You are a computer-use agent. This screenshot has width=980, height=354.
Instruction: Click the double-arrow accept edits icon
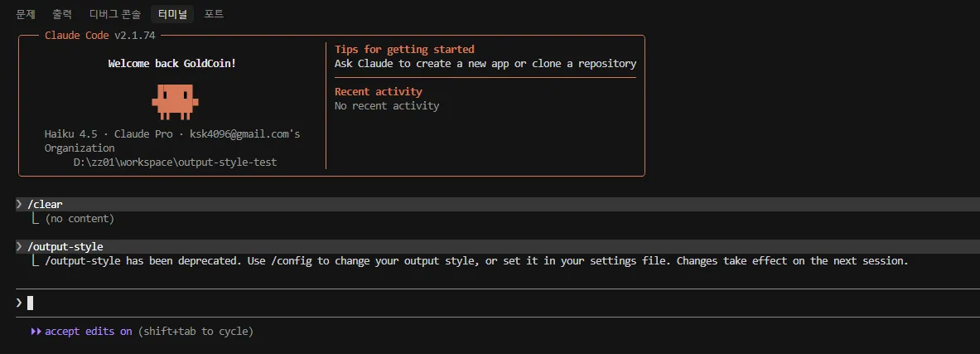pyautogui.click(x=36, y=332)
